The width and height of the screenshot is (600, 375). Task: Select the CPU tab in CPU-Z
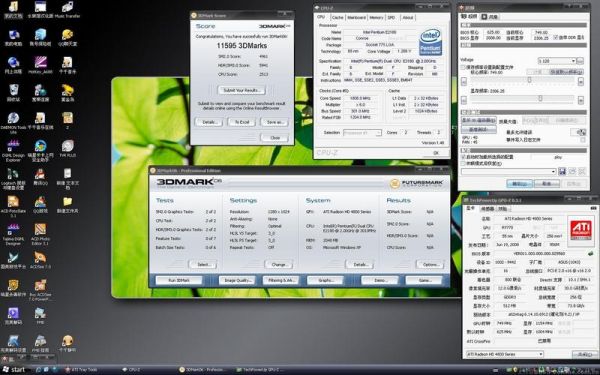pos(321,17)
